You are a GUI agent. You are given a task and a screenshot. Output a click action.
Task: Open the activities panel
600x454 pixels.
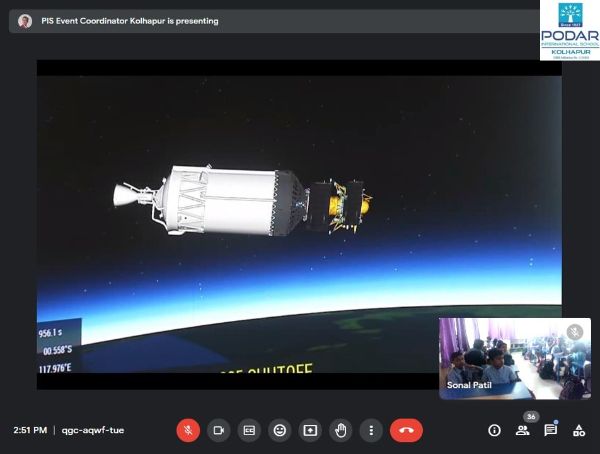578,430
